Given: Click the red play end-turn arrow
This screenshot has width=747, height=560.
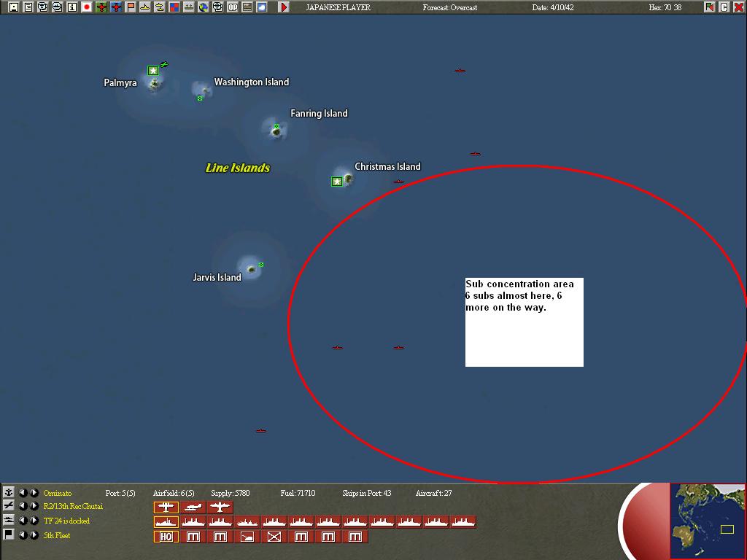Looking at the screenshot, I should tap(284, 7).
